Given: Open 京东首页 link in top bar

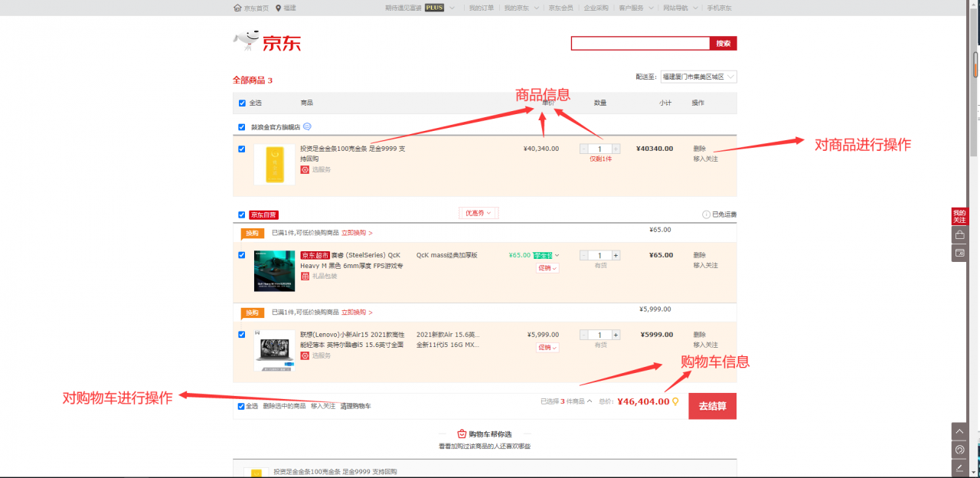Looking at the screenshot, I should [256, 8].
